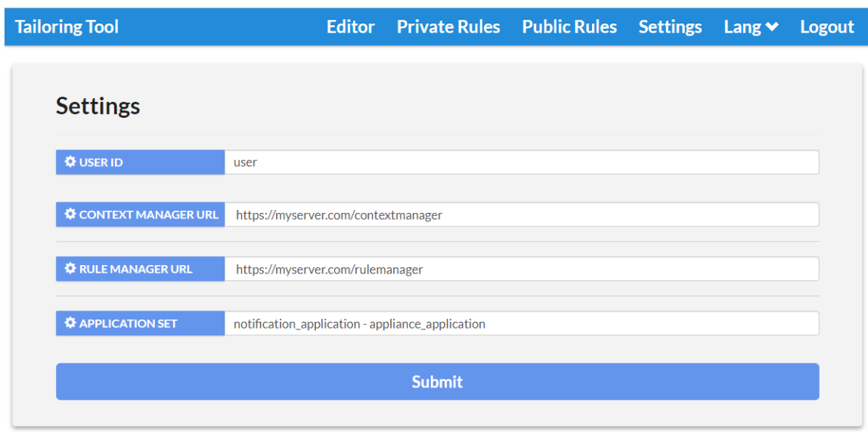Click the Tailoring Tool brand title
The width and height of the screenshot is (868, 432).
pyautogui.click(x=67, y=26)
